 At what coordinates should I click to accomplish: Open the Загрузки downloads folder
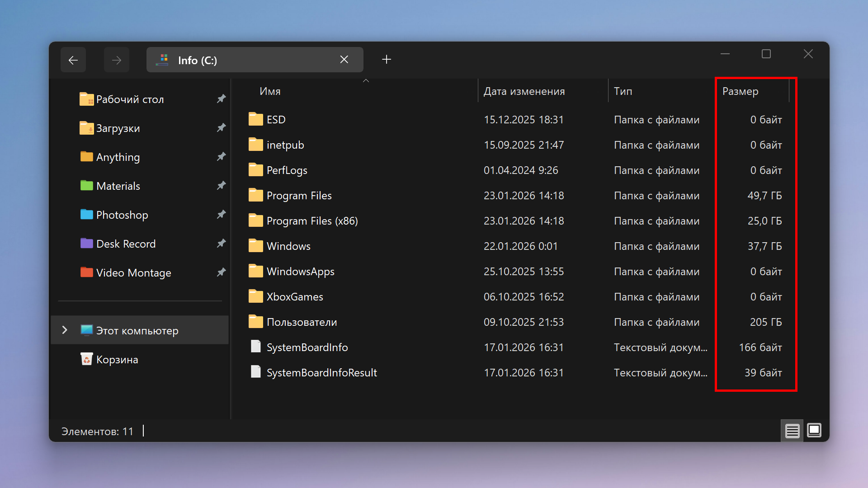coord(118,128)
